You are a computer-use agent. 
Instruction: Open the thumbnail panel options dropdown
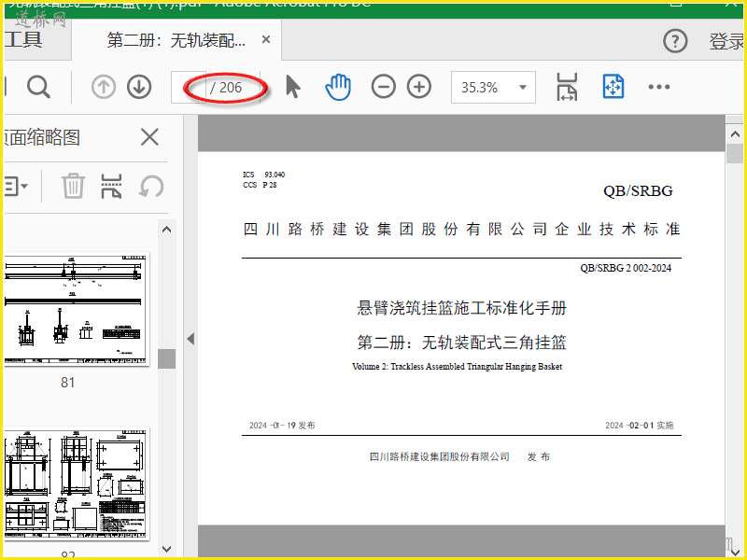coord(16,186)
